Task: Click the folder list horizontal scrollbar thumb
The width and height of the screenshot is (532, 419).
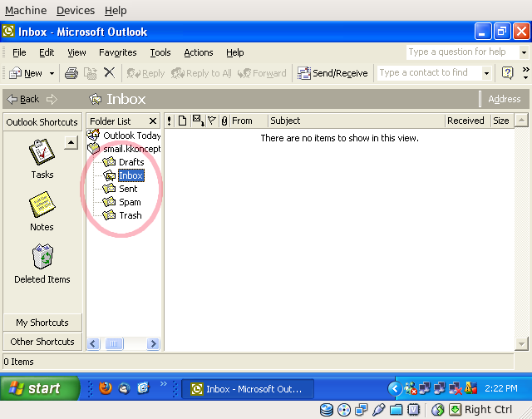Action: point(115,343)
